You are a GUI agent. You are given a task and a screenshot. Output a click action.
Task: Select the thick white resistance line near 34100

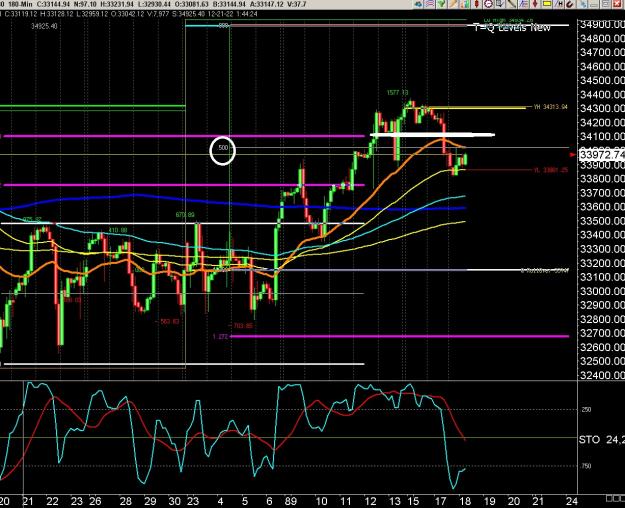pyautogui.click(x=432, y=135)
